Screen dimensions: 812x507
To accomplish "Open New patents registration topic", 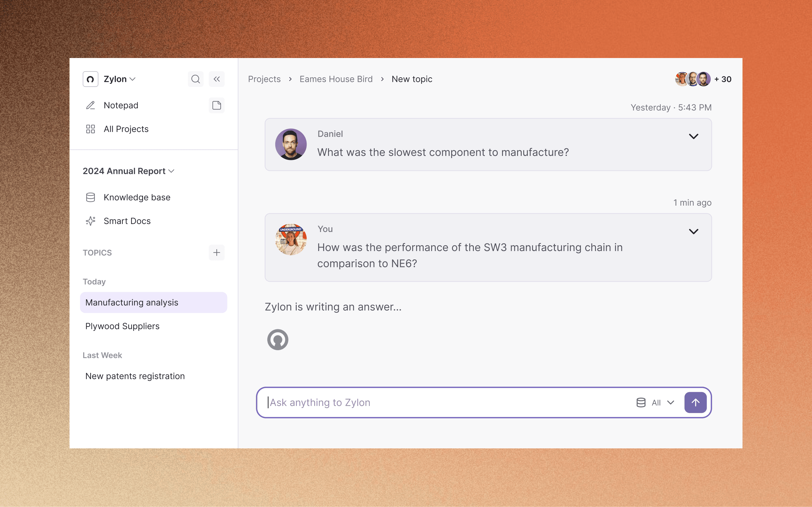I will (x=135, y=376).
